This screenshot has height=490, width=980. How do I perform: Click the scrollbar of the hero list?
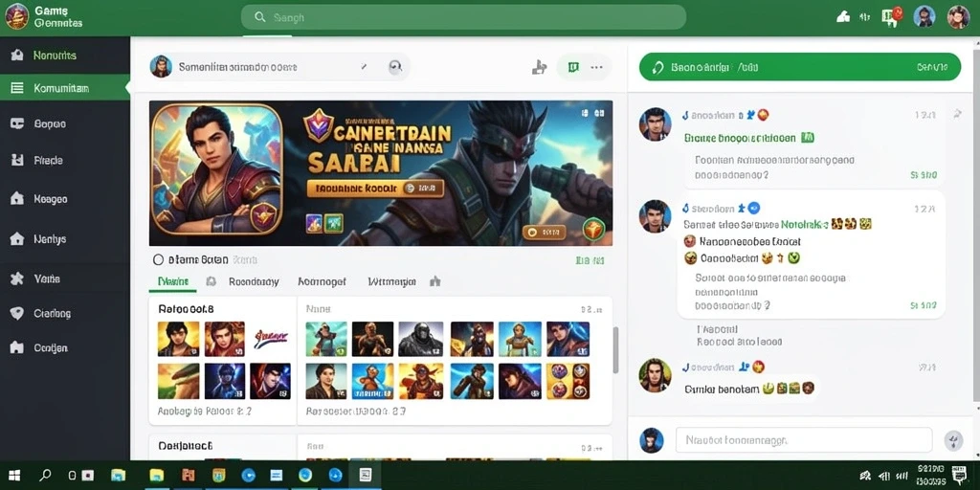615,350
